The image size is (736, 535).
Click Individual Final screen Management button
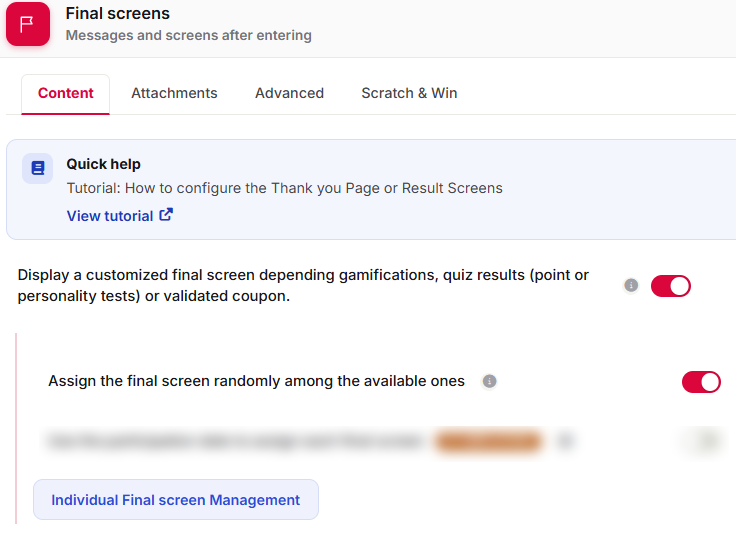tap(176, 500)
